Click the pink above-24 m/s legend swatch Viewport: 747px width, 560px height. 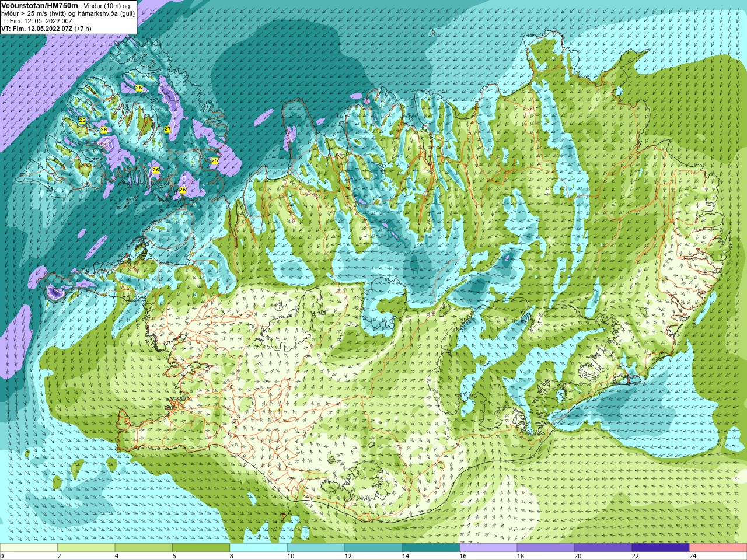pyautogui.click(x=718, y=548)
